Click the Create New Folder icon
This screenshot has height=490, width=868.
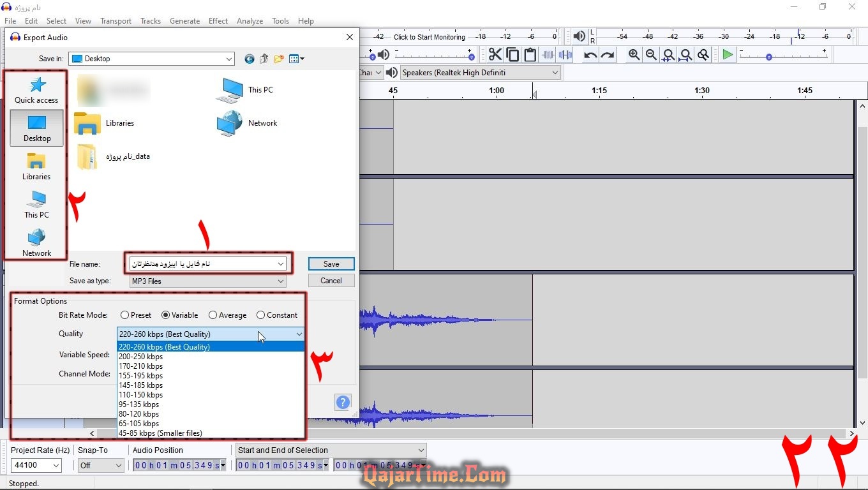(279, 59)
